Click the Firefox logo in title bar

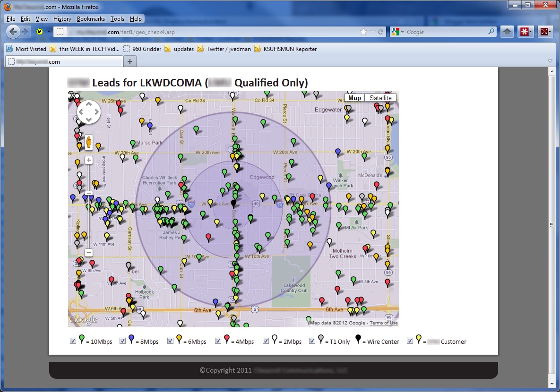tap(7, 7)
